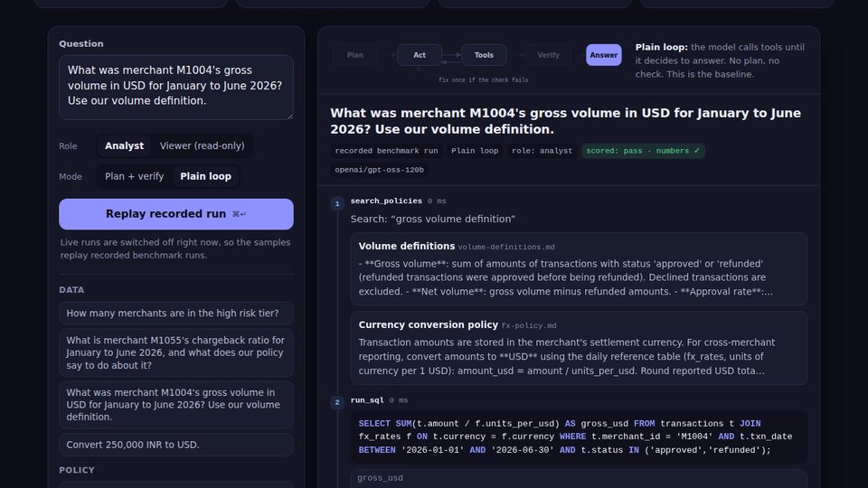Click the Answer stage in pipeline diagram

(603, 55)
